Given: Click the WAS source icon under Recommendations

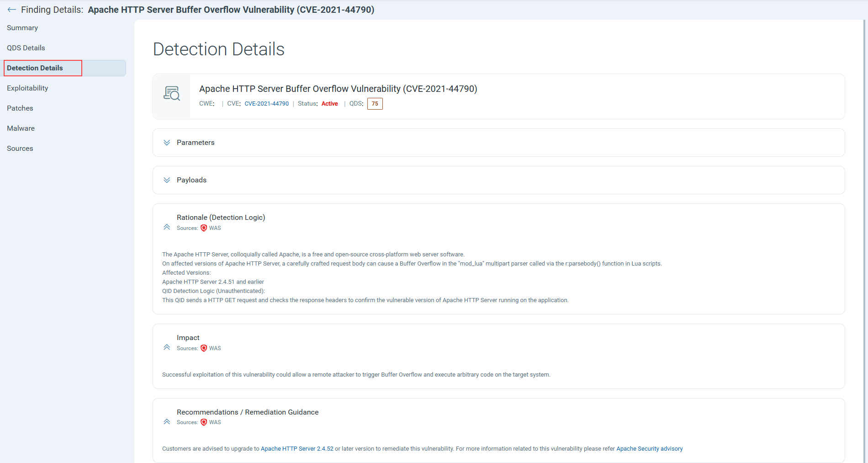Looking at the screenshot, I should pyautogui.click(x=204, y=422).
